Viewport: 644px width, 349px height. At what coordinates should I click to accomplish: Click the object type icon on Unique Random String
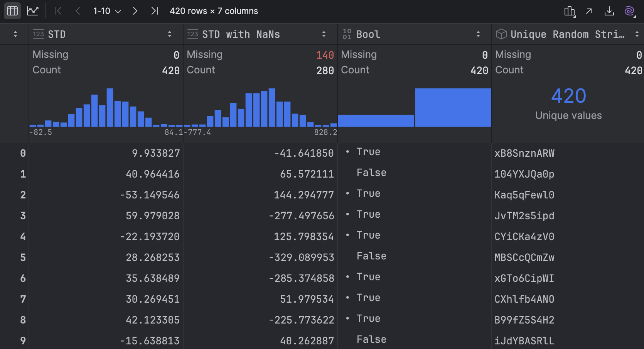(501, 34)
